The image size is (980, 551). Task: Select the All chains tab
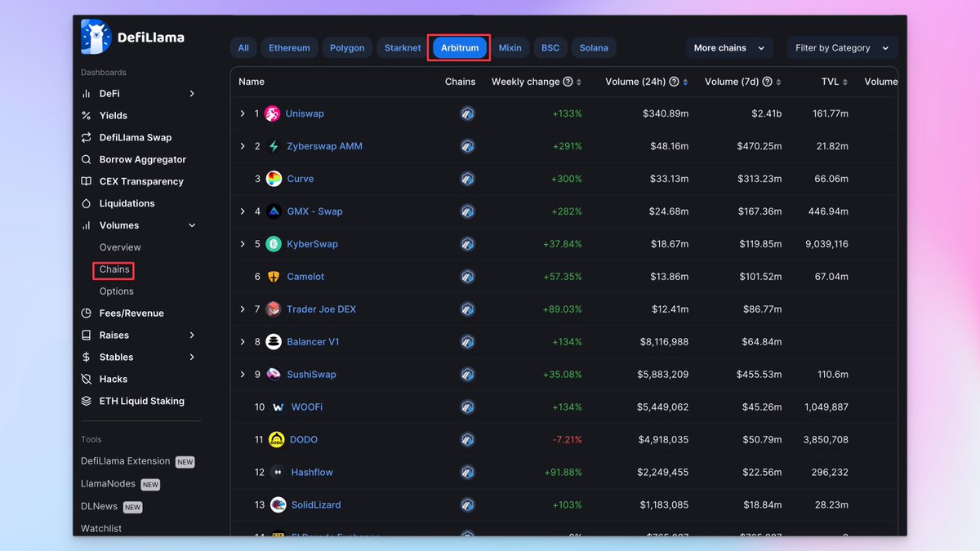(x=243, y=48)
